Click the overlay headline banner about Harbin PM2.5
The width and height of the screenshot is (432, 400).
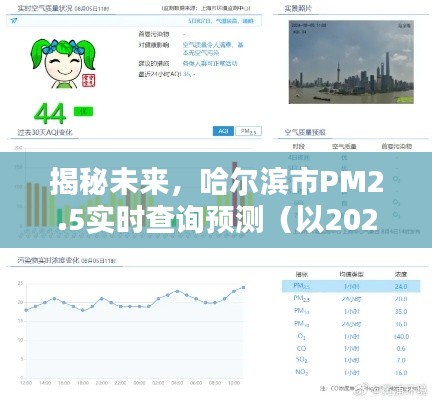tap(216, 200)
